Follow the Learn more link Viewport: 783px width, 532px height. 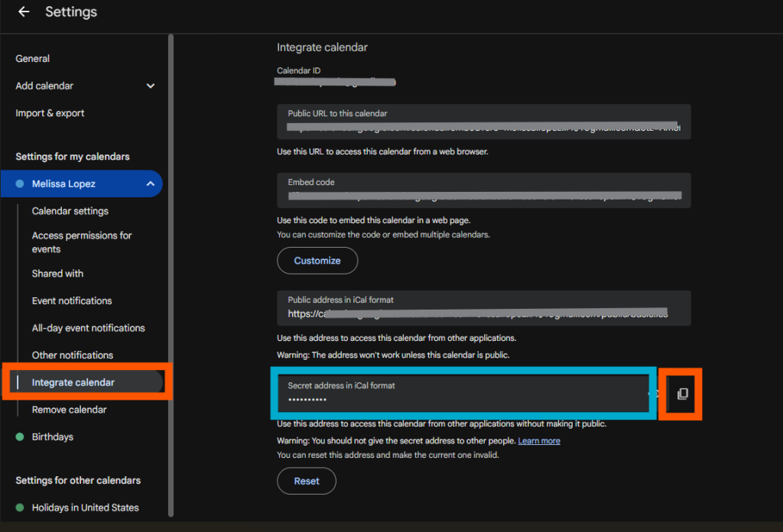[x=539, y=441]
